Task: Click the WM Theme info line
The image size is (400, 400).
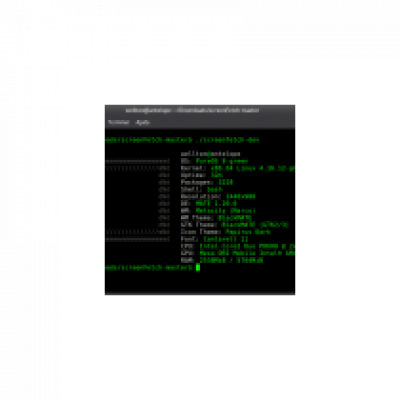Action: point(216,218)
